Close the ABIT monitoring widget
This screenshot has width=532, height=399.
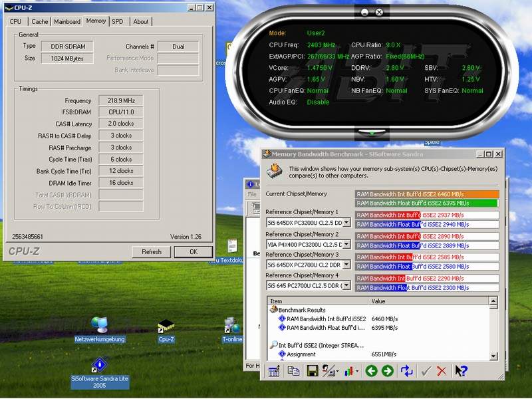(379, 12)
